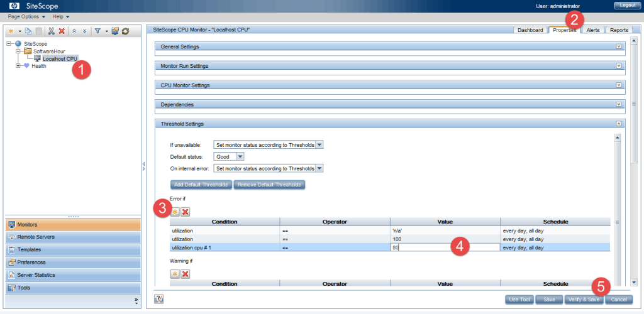The image size is (644, 314).
Task: Open the dropdown arrow beside the New icon
Action: coord(19,31)
